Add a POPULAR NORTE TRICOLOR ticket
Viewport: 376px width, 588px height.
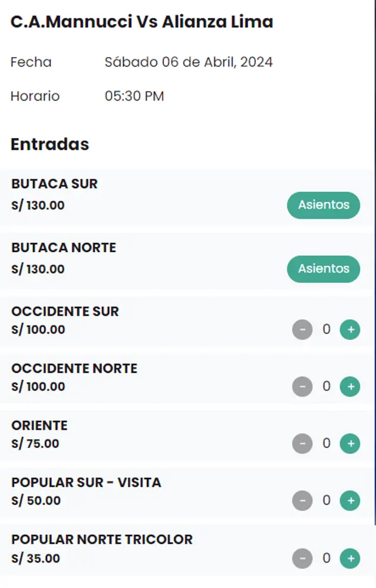click(x=350, y=559)
